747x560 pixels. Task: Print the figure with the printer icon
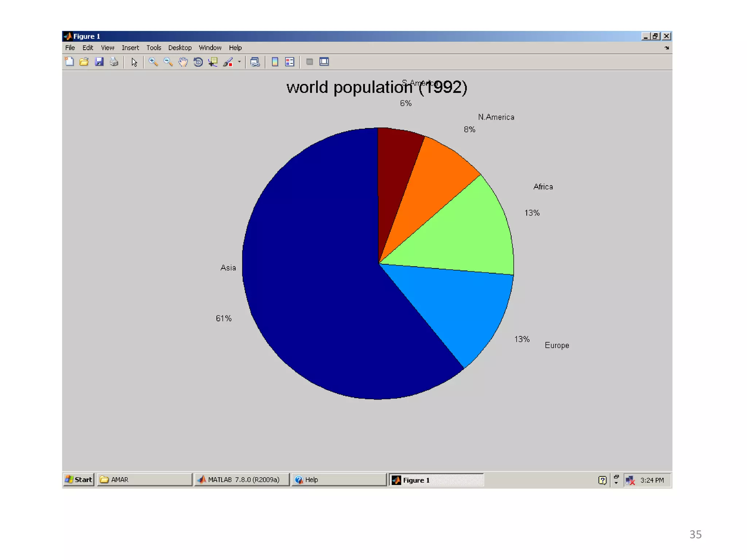point(114,62)
